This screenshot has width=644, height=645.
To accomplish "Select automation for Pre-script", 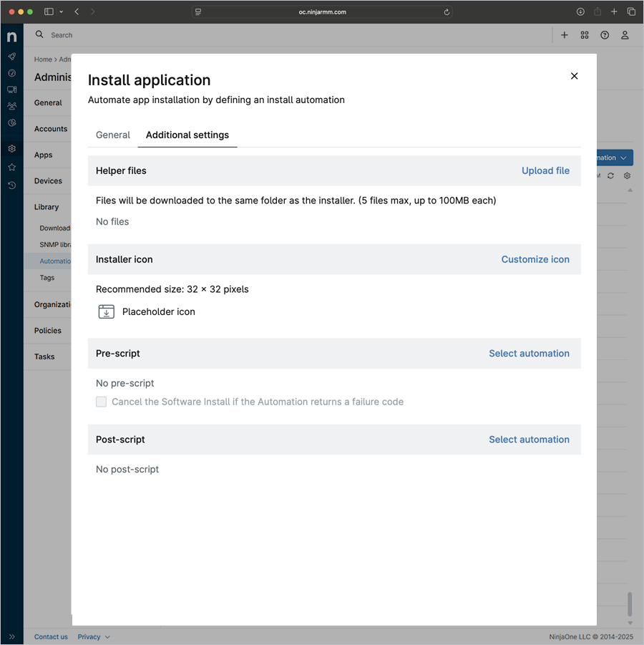I will (x=529, y=354).
